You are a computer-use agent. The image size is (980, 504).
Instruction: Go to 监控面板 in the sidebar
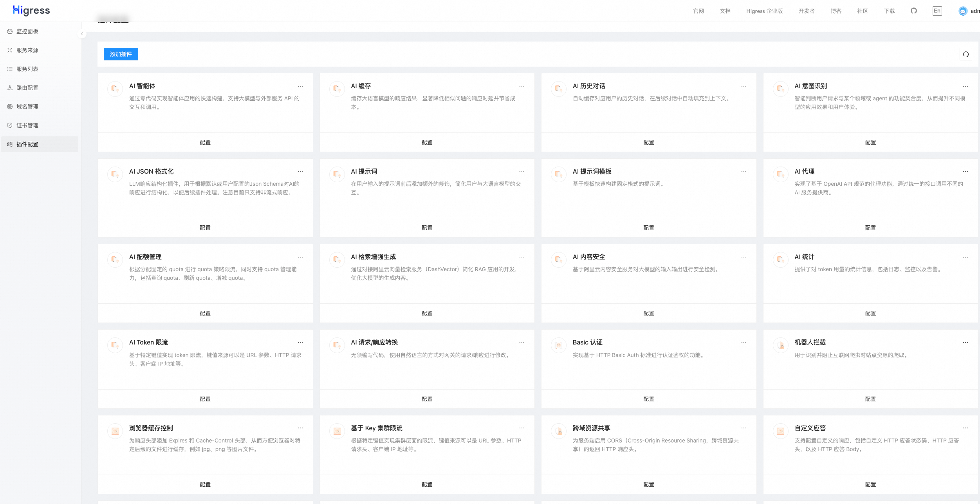pos(27,31)
